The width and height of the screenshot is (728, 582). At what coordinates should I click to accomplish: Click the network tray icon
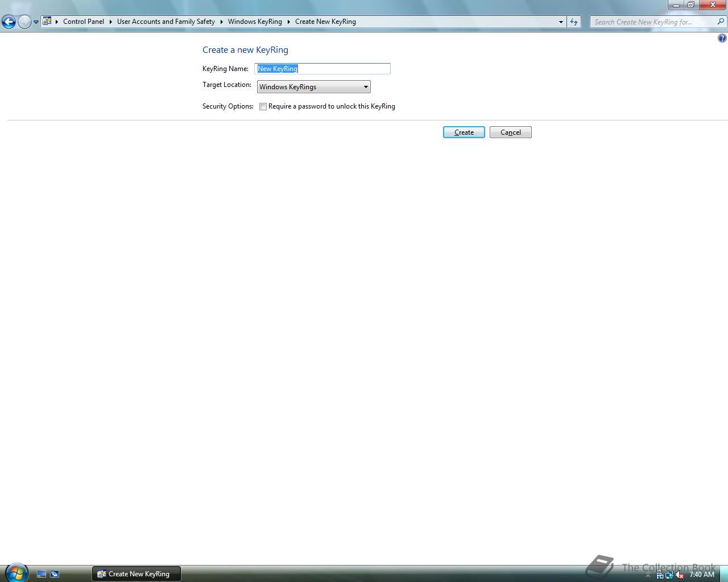coord(669,575)
